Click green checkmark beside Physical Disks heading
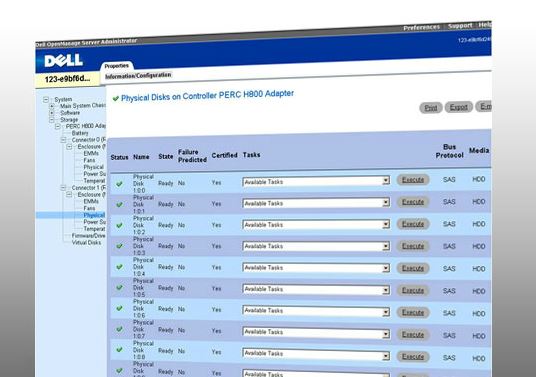This screenshot has height=377, width=536. click(x=116, y=98)
